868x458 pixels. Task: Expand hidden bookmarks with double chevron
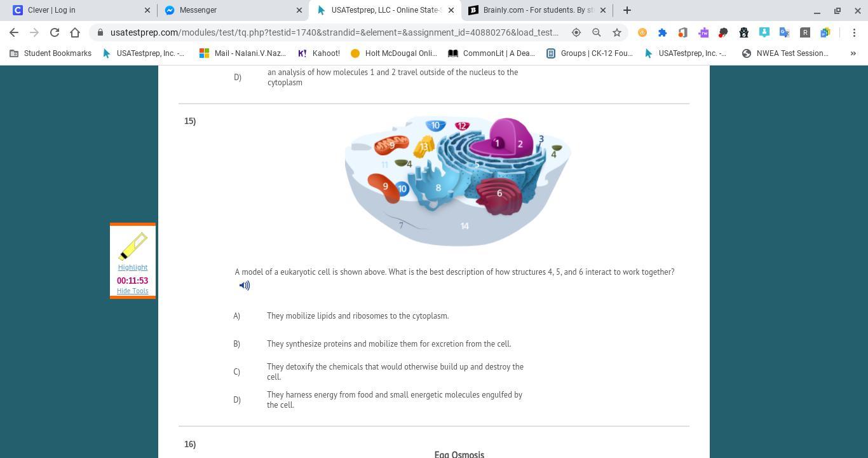click(853, 53)
